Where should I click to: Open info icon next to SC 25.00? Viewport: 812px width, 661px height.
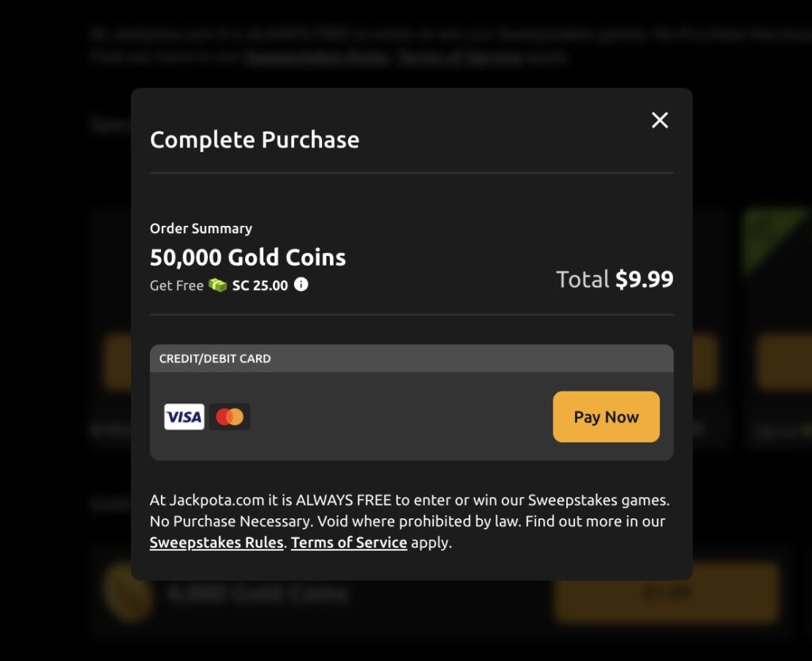pyautogui.click(x=301, y=285)
